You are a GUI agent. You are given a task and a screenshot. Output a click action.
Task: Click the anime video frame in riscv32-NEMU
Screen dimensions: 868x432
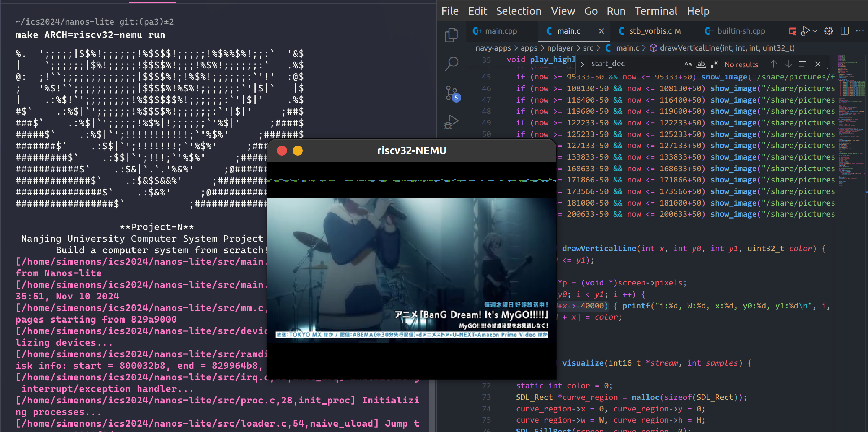pyautogui.click(x=411, y=270)
